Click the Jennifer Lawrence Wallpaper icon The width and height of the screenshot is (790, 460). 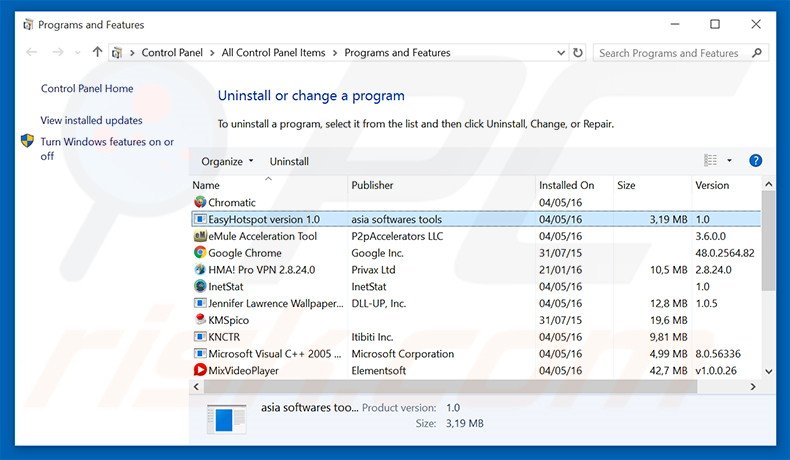pyautogui.click(x=200, y=303)
